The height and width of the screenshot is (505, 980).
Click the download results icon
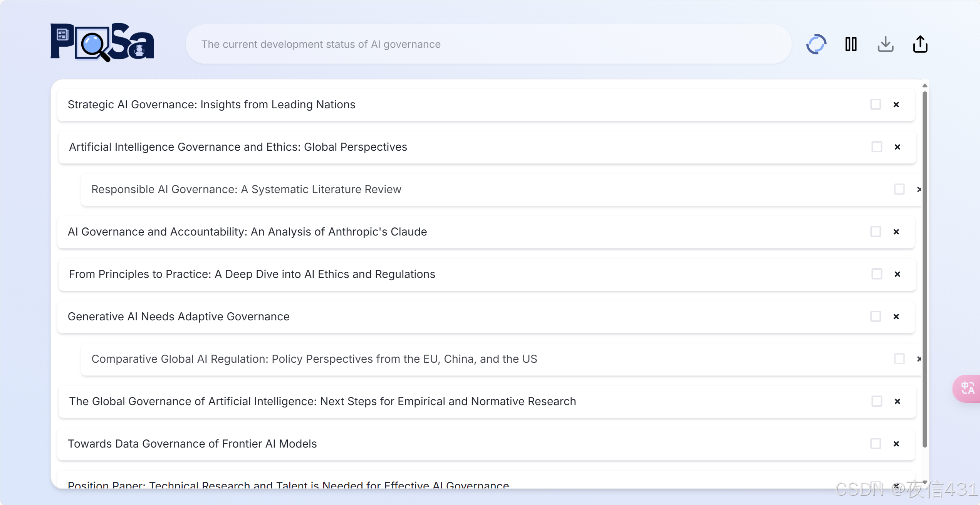click(885, 44)
